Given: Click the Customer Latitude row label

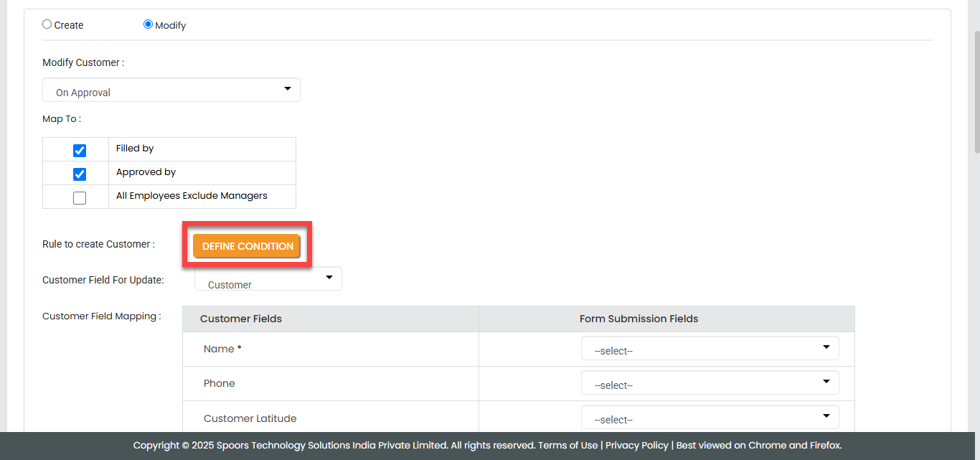Looking at the screenshot, I should (250, 418).
